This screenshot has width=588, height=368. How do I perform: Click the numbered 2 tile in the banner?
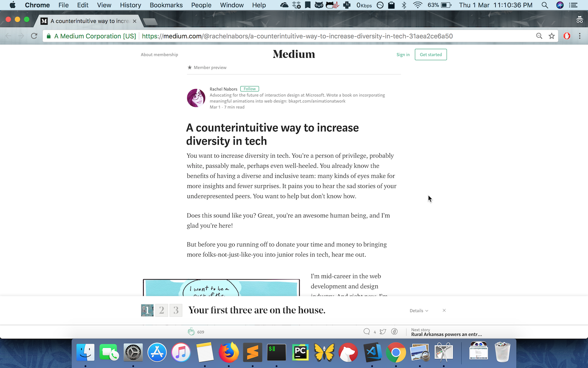pos(161,310)
